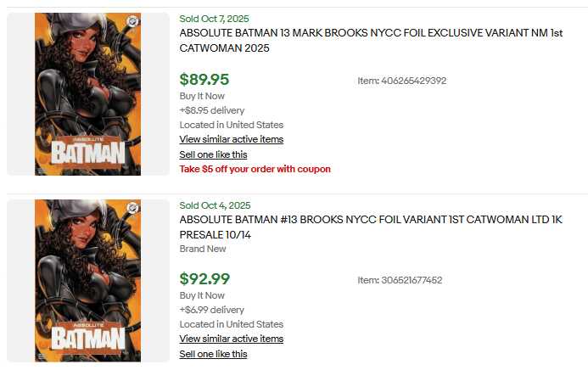588x370 pixels.
Task: View similar active items for the $92.99 listing
Action: point(231,339)
